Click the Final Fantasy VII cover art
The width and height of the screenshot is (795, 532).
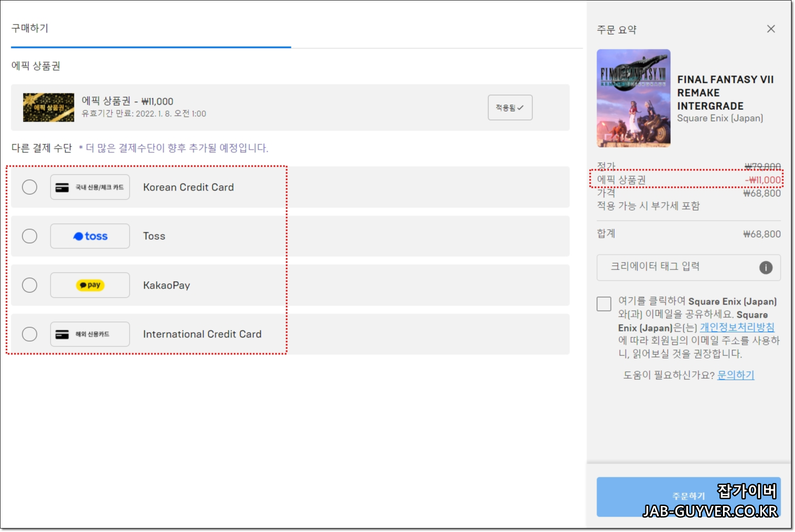[634, 98]
